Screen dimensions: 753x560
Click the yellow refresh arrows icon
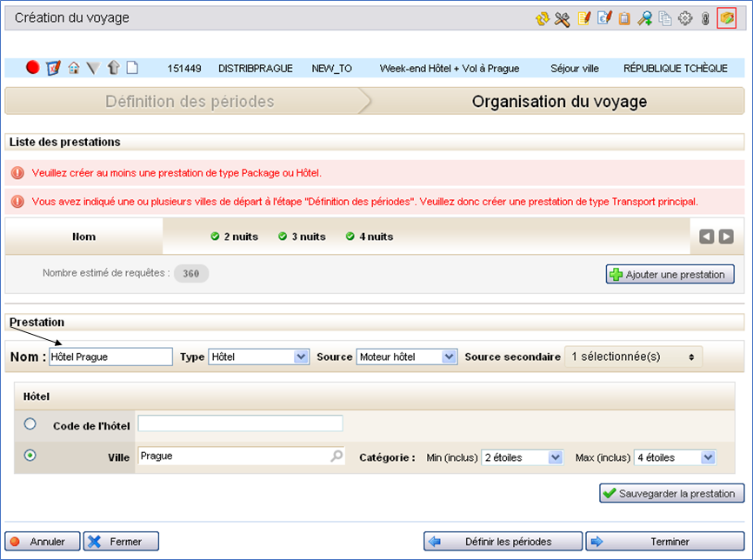(543, 18)
